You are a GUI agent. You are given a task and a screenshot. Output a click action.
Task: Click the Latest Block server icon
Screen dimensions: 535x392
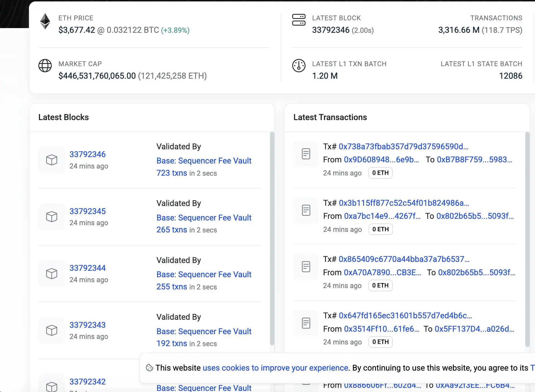[x=299, y=20]
